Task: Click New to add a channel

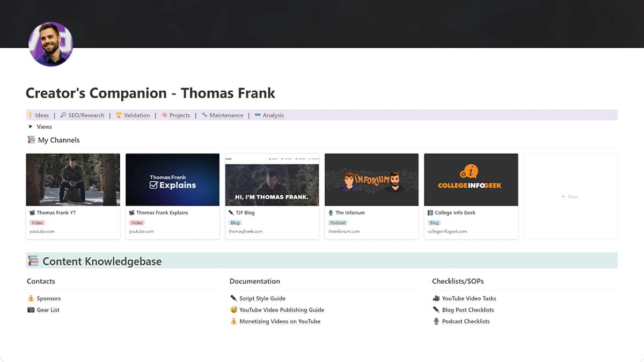Action: (x=569, y=196)
